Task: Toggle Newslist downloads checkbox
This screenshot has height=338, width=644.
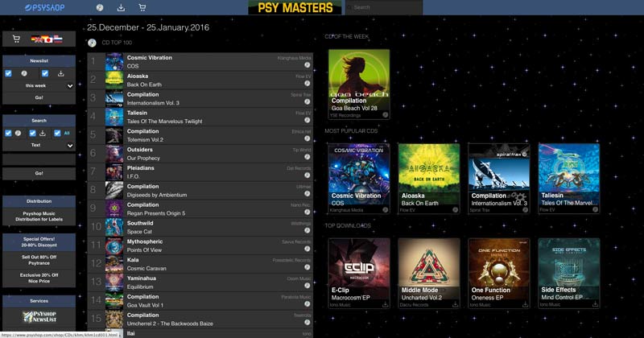Action: click(x=45, y=73)
